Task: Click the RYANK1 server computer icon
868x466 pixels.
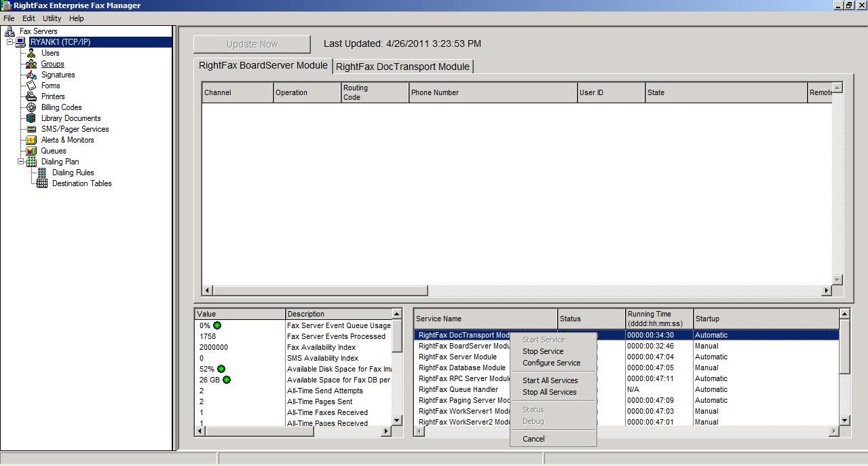Action: 21,42
